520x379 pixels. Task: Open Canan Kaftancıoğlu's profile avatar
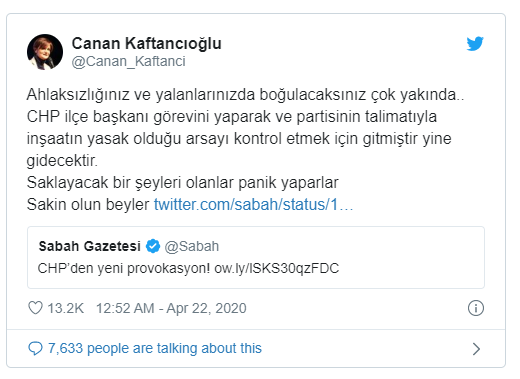pos(45,52)
